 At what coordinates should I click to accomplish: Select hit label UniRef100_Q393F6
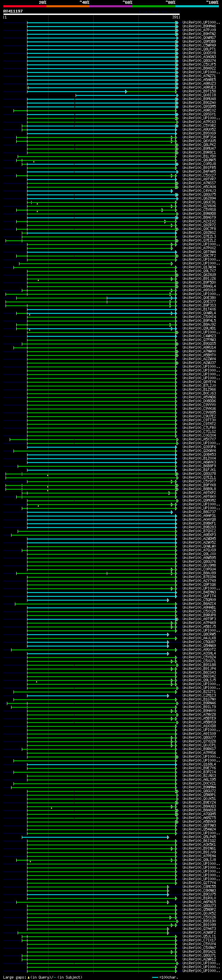(x=199, y=447)
